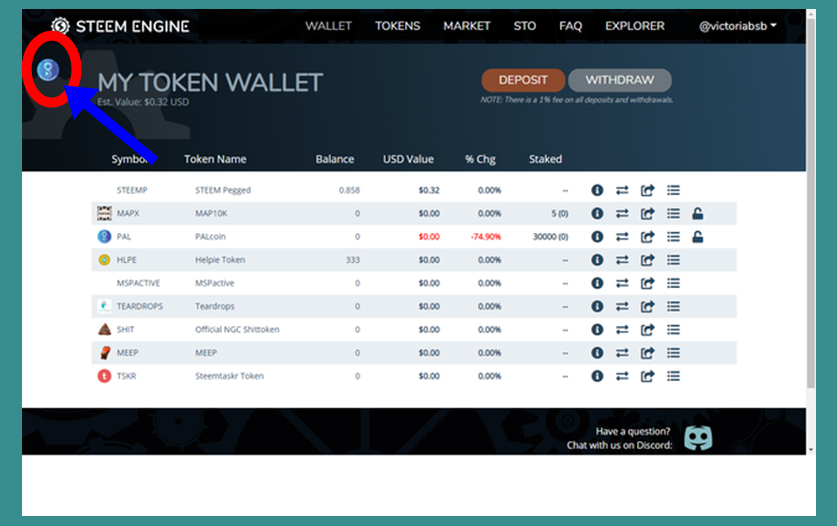The height and width of the screenshot is (526, 837).
Task: Click the send icon in MEEP row
Action: pos(648,353)
